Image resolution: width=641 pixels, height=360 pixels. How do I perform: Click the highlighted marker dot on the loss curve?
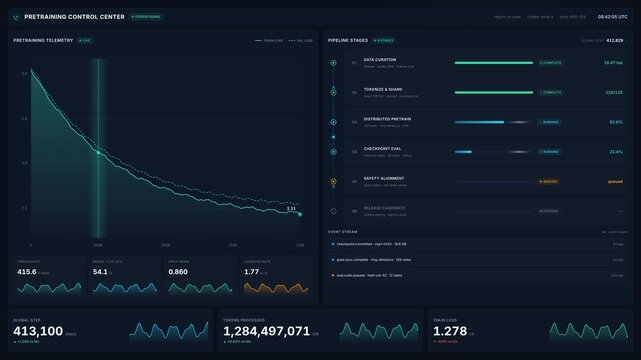pyautogui.click(x=98, y=152)
